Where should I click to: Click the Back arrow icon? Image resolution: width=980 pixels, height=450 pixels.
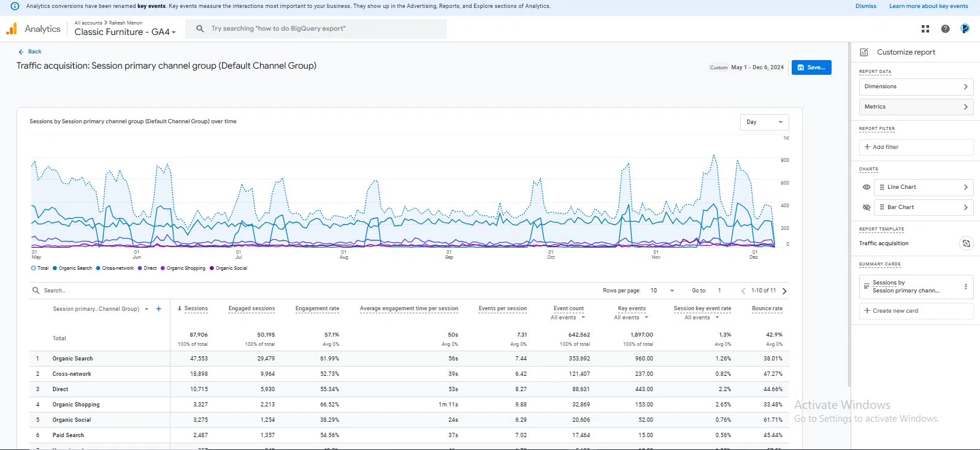tap(21, 52)
